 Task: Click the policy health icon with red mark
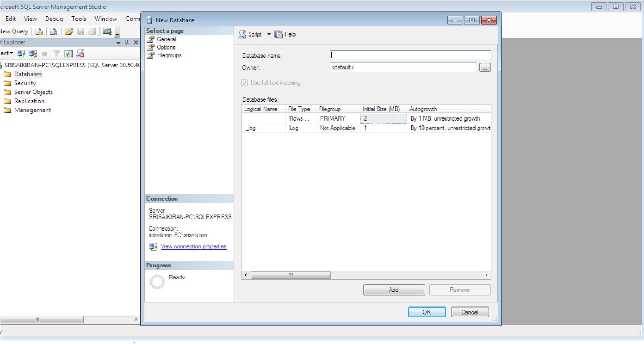click(x=80, y=54)
